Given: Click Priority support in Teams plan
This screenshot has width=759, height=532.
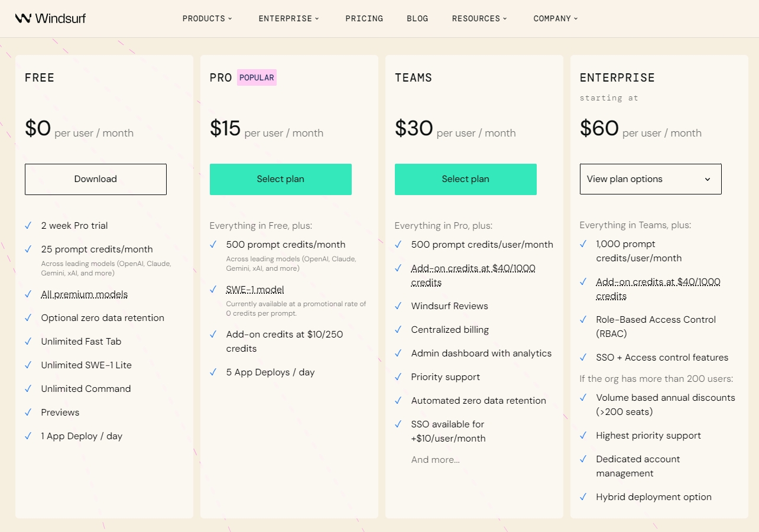Looking at the screenshot, I should [x=446, y=377].
